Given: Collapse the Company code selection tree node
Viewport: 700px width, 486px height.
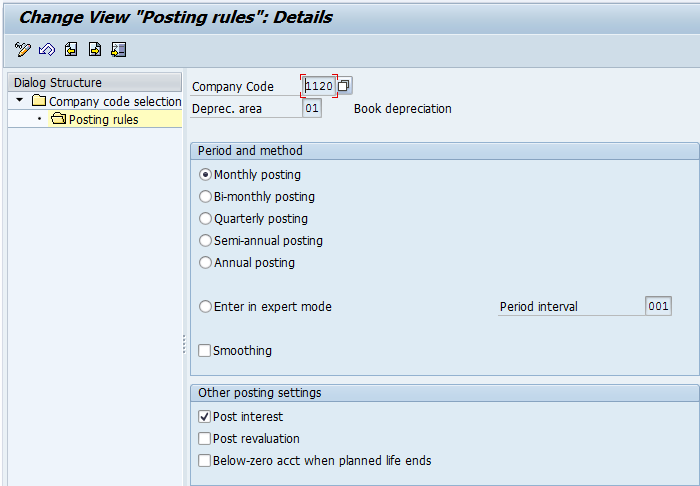Looking at the screenshot, I should tap(19, 100).
